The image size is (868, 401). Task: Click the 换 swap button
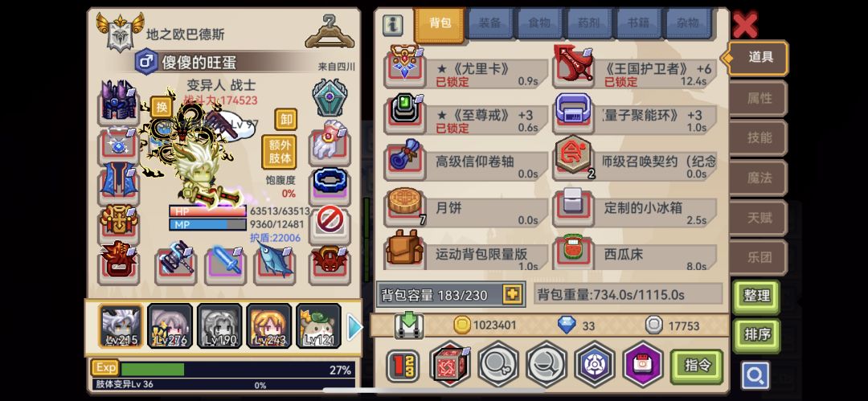click(x=161, y=107)
